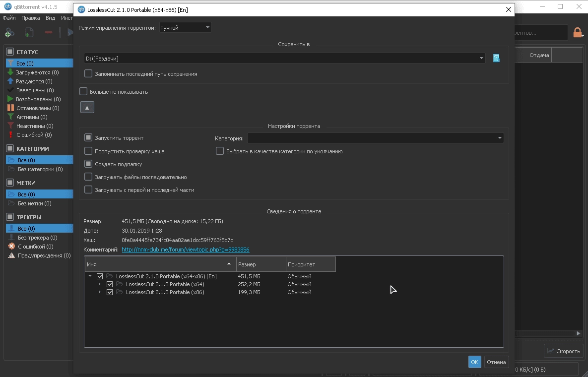The image size is (588, 377).
Task: Select tracker С ошибкой (0) filter
Action: point(35,247)
